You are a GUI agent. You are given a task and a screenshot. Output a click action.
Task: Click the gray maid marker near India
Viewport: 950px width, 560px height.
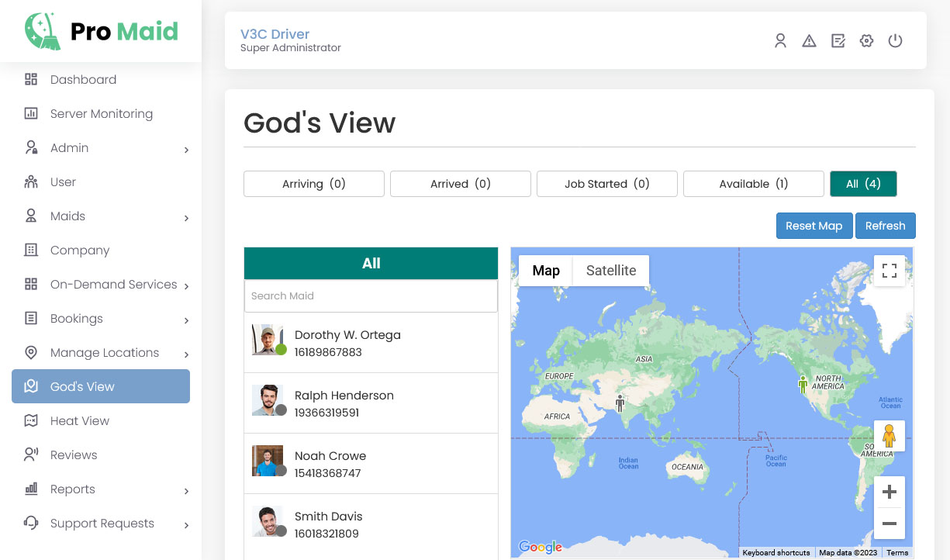pyautogui.click(x=620, y=403)
